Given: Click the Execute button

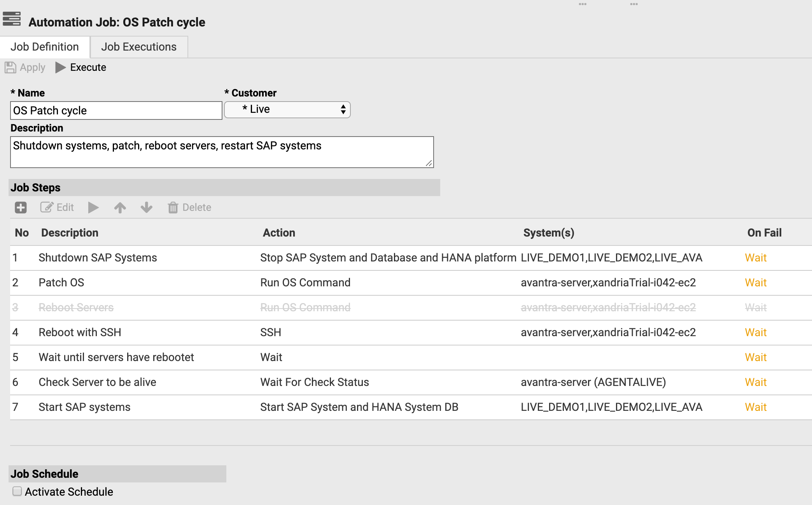Looking at the screenshot, I should 81,67.
